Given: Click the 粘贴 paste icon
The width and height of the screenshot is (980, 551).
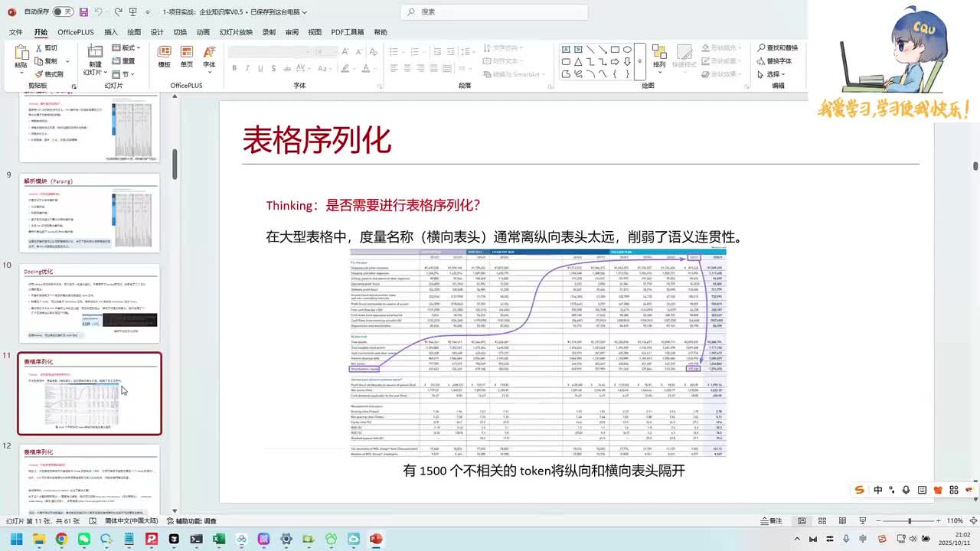Looking at the screenshot, I should [21, 53].
